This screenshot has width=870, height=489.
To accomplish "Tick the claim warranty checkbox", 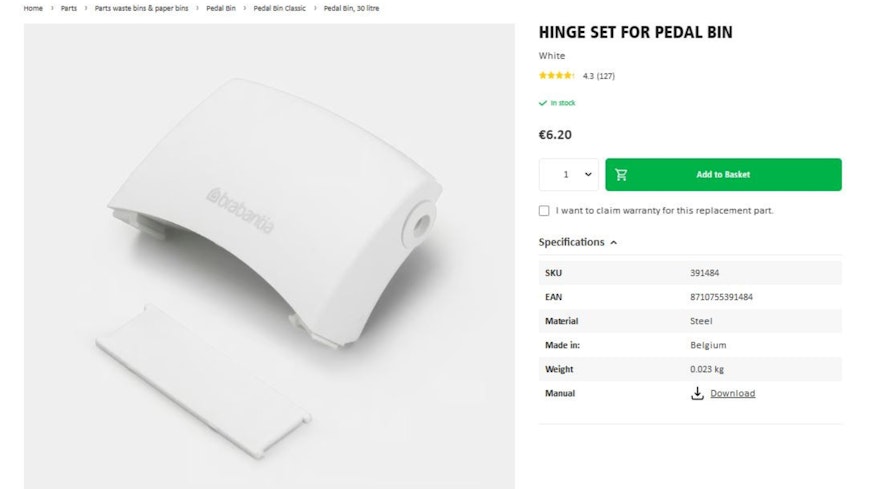I will tap(544, 211).
